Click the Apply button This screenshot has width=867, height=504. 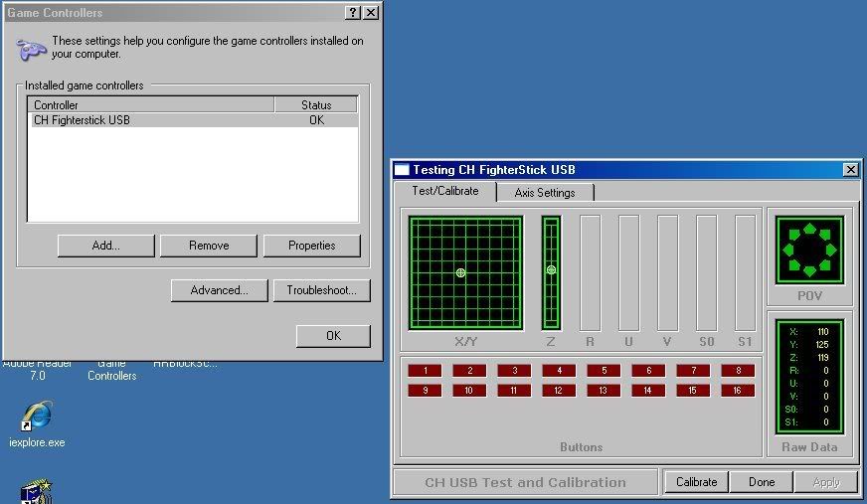pos(826,482)
